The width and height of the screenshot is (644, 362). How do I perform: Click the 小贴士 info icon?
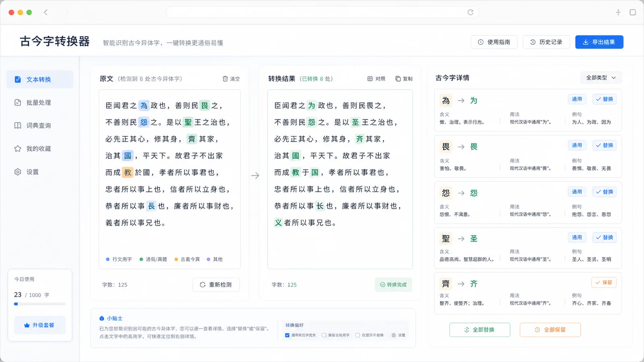pos(102,318)
